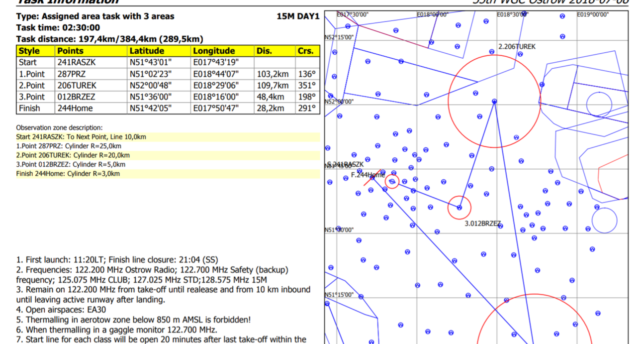Select the 244Home finish point cell
Image resolution: width=644 pixels, height=344 pixels.
75,108
